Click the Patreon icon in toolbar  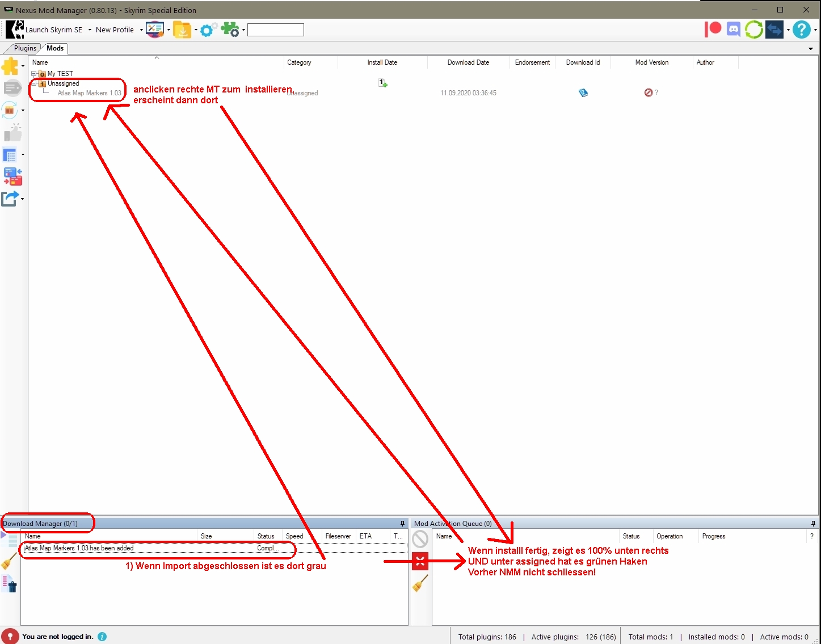(x=713, y=29)
